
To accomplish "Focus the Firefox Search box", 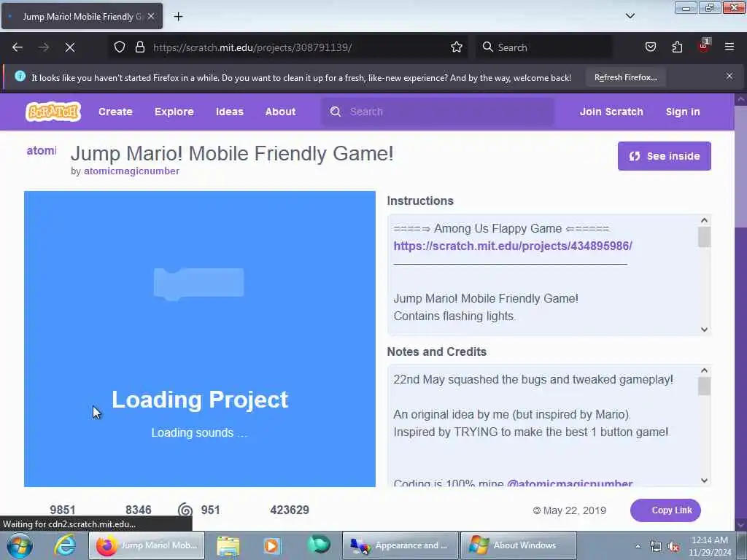I will point(544,47).
